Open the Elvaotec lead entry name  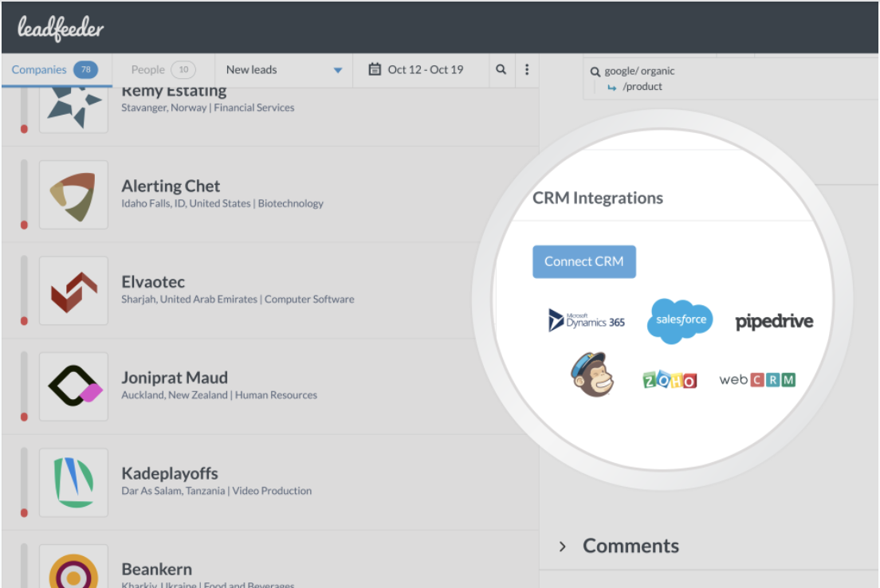click(x=153, y=282)
